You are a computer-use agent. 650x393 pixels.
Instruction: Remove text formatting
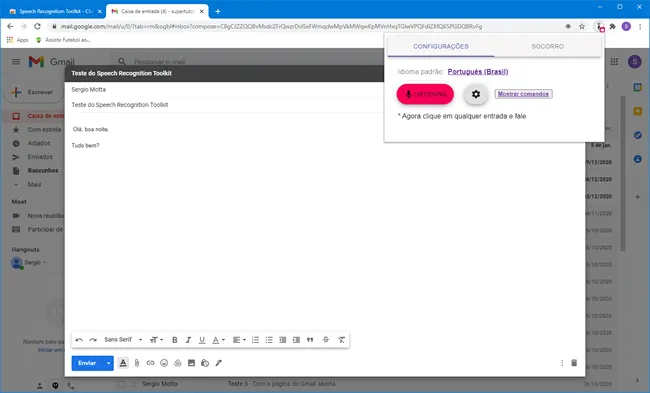(x=341, y=340)
